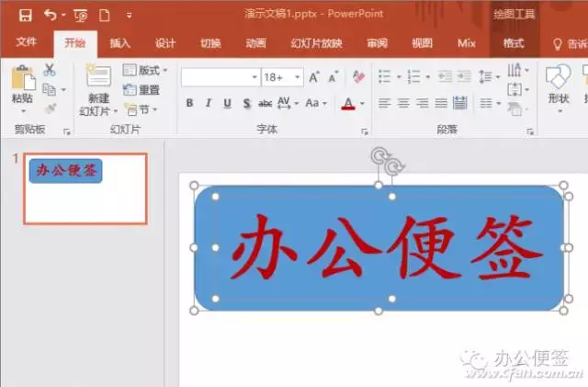Viewport: 588px width, 387px height.
Task: Open character spacing AV dropdown
Action: coord(288,102)
